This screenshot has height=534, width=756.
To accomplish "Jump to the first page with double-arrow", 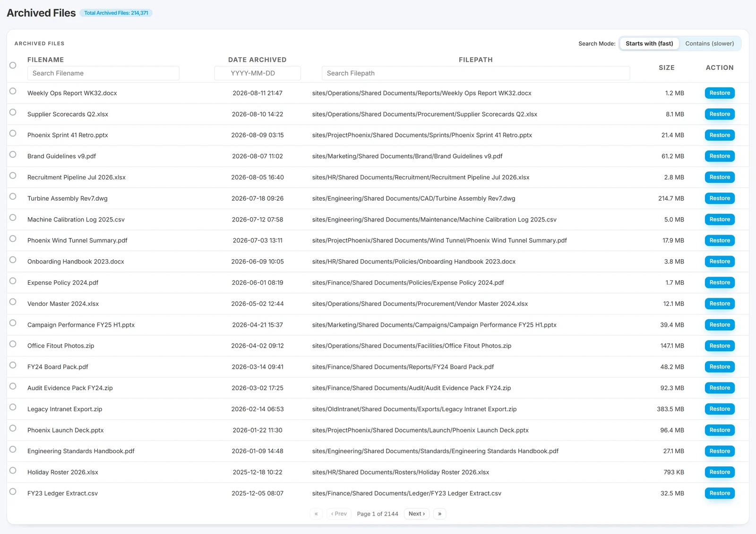I will click(316, 514).
